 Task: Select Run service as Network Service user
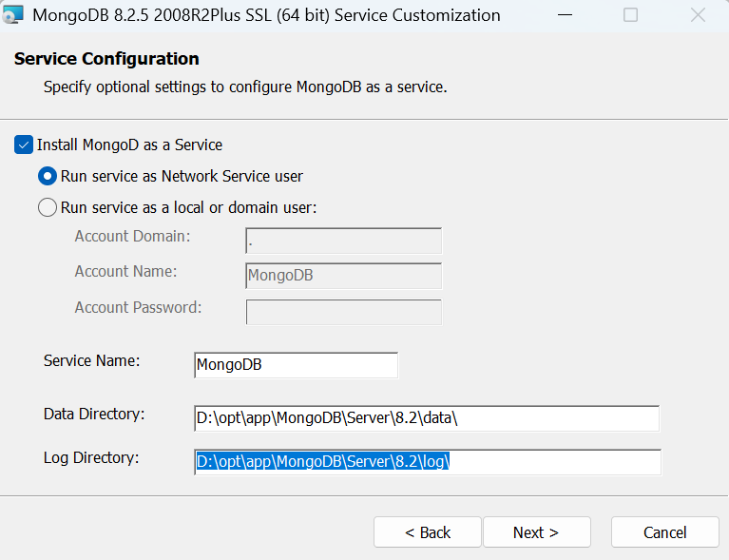[x=48, y=176]
